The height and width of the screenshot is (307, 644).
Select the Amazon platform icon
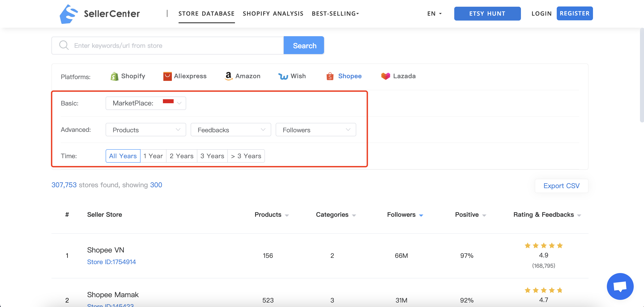click(228, 76)
